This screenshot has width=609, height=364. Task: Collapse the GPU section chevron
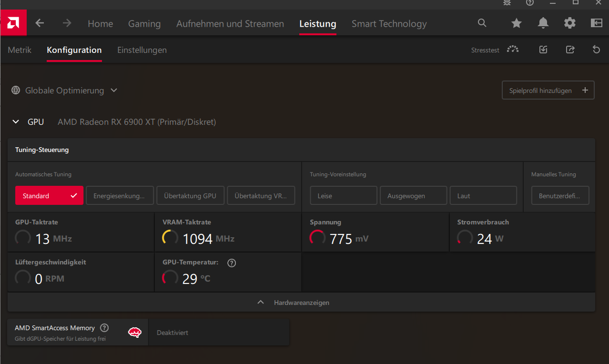point(16,122)
